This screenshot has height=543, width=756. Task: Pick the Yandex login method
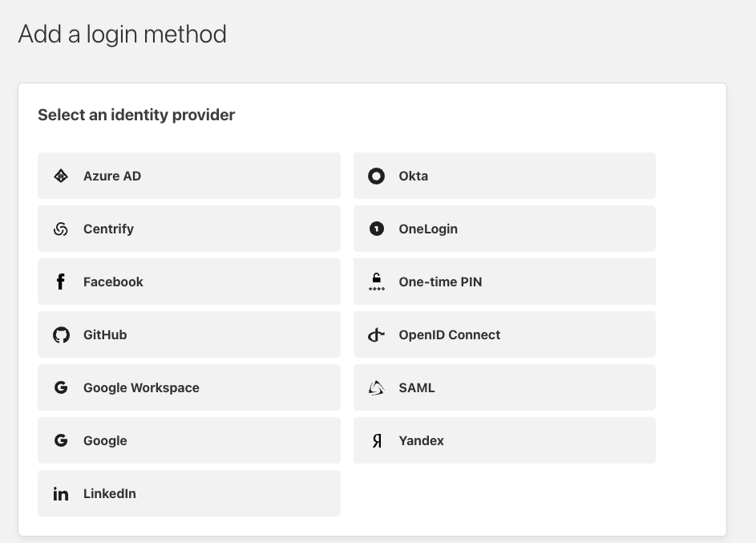[504, 441]
